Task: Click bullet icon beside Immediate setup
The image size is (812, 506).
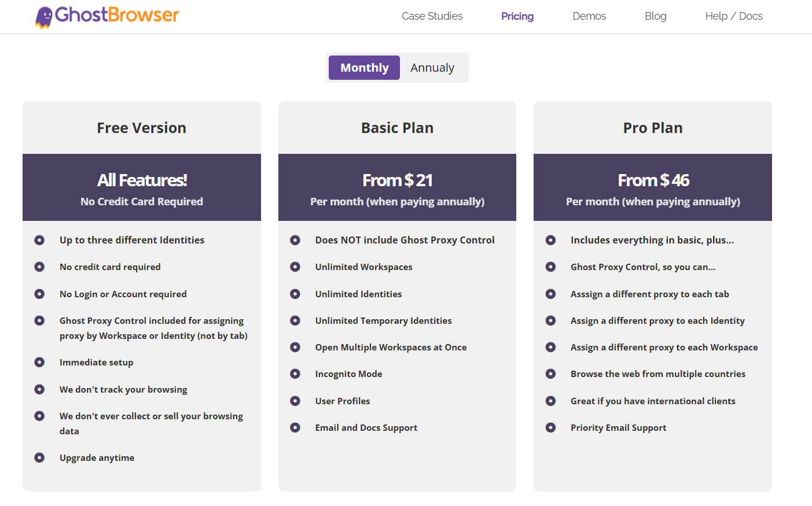Action: [39, 362]
